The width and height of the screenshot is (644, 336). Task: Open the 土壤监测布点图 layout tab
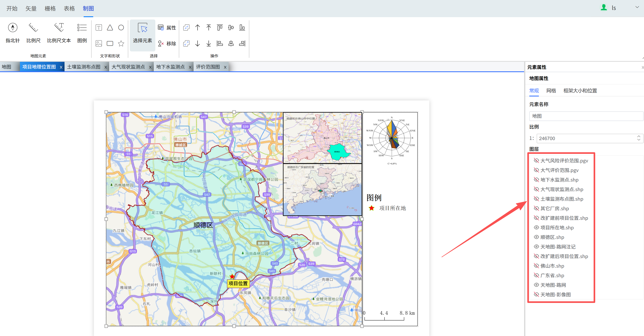83,67
